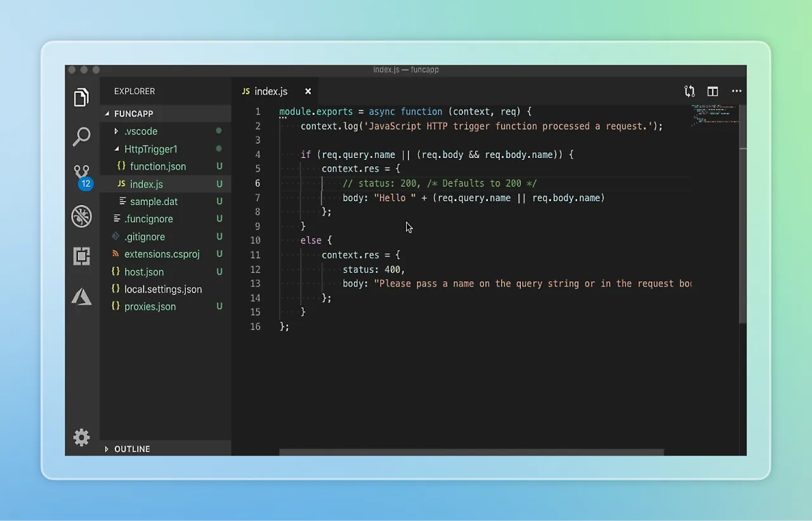The width and height of the screenshot is (812, 521).
Task: Click the Synchronize Changes icon
Action: pyautogui.click(x=690, y=91)
